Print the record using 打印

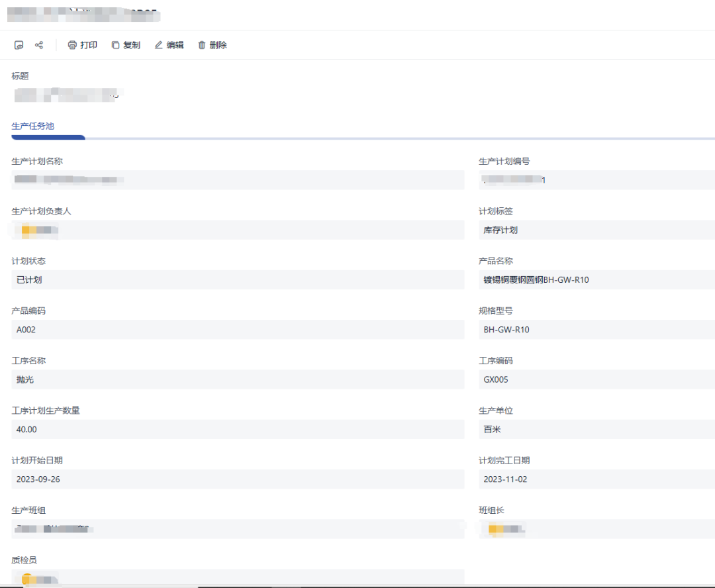click(x=82, y=45)
